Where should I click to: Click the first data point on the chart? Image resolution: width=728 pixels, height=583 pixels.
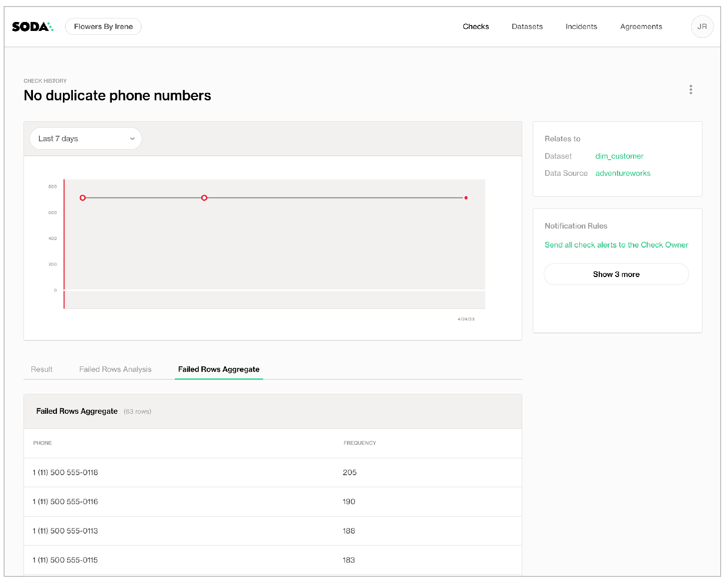(x=83, y=198)
